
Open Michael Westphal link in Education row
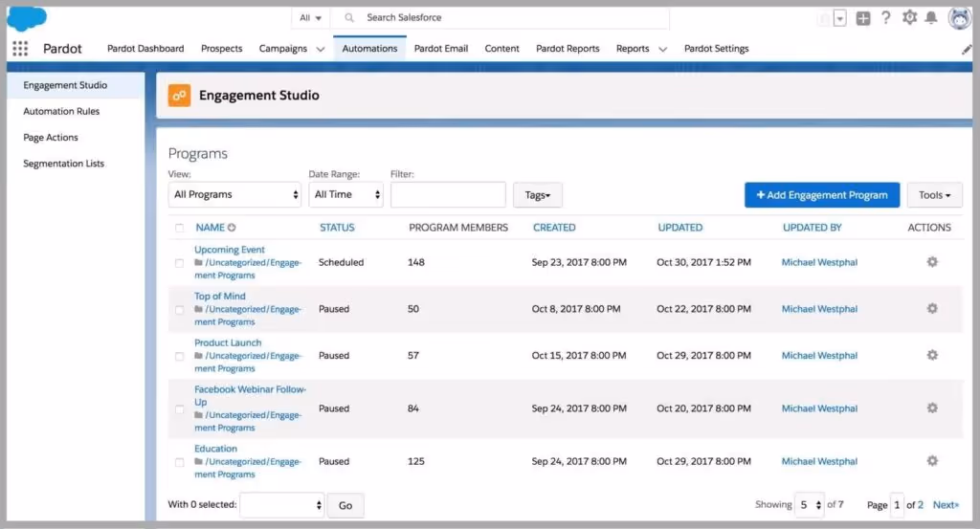point(819,461)
